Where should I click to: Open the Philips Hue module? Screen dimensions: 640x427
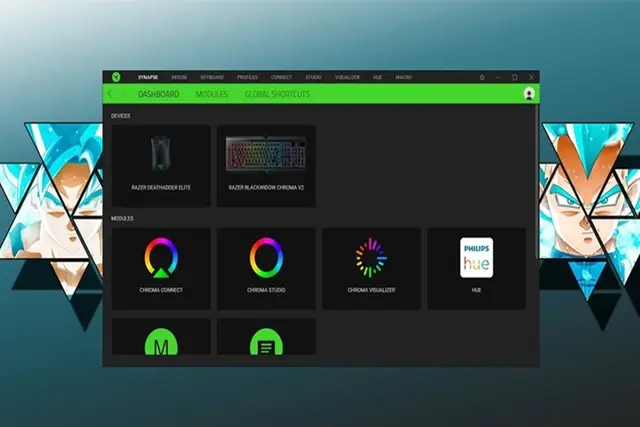pos(476,269)
